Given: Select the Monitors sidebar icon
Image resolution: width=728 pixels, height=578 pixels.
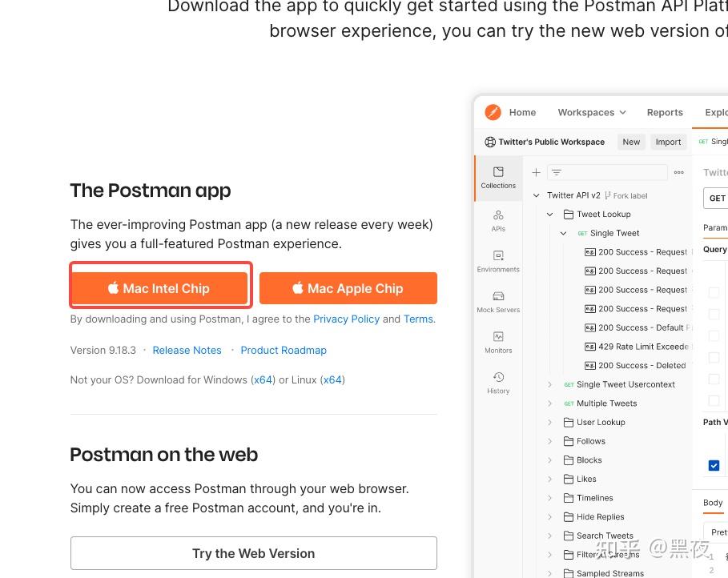Looking at the screenshot, I should 498,342.
